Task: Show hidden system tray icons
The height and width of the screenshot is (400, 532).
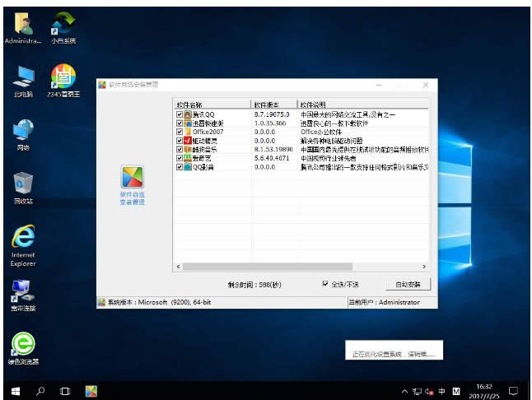Action: (404, 390)
